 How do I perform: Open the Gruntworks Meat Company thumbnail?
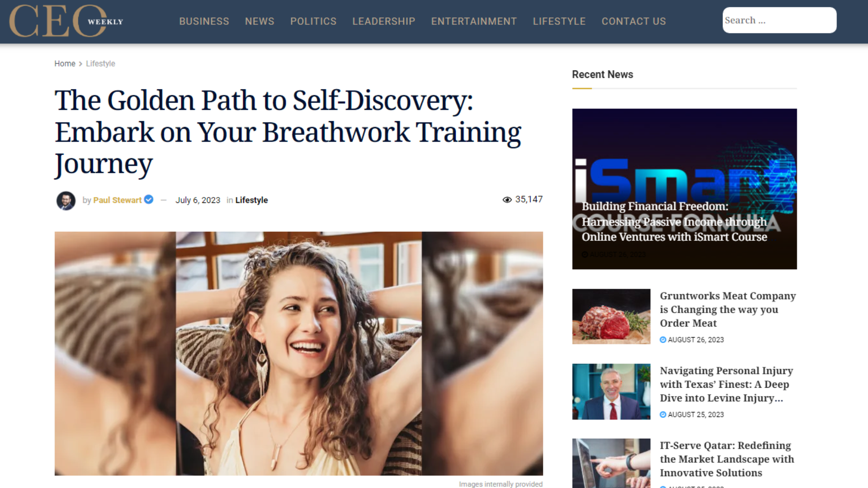click(x=611, y=316)
